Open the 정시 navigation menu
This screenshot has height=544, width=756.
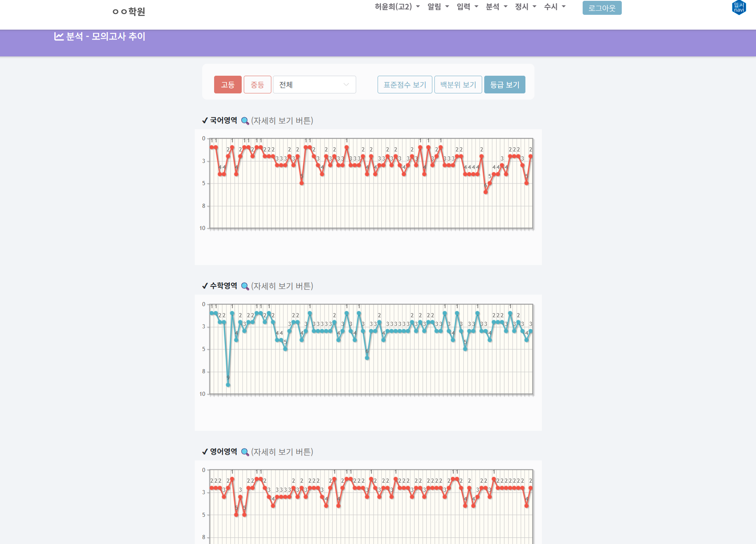click(x=525, y=7)
